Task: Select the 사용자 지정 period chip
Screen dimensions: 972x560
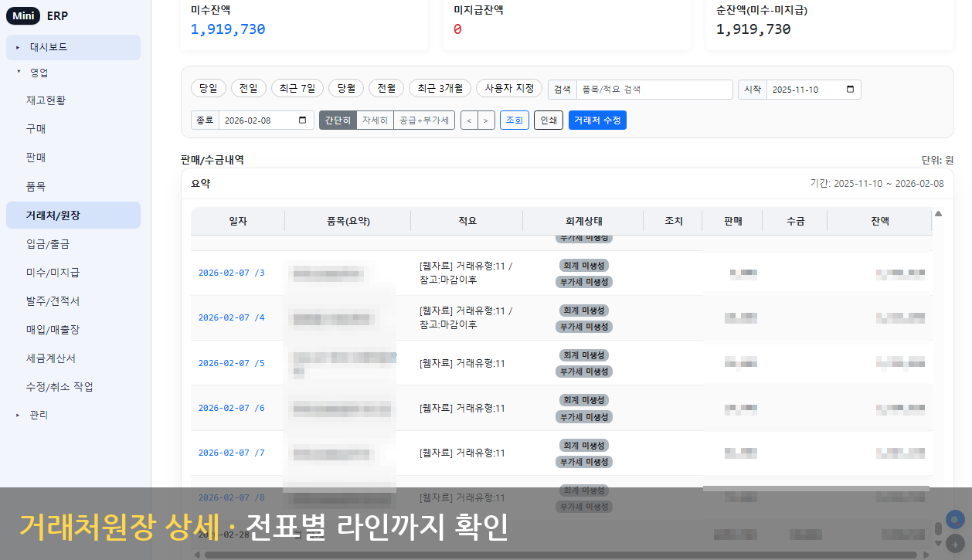Action: pos(509,89)
